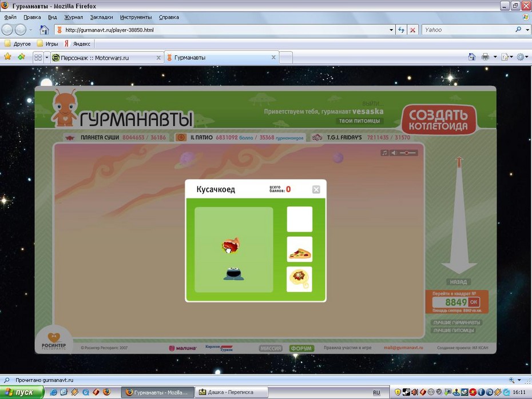The image size is (532, 399).
Task: Click the red OK button by square number
Action: (x=474, y=302)
